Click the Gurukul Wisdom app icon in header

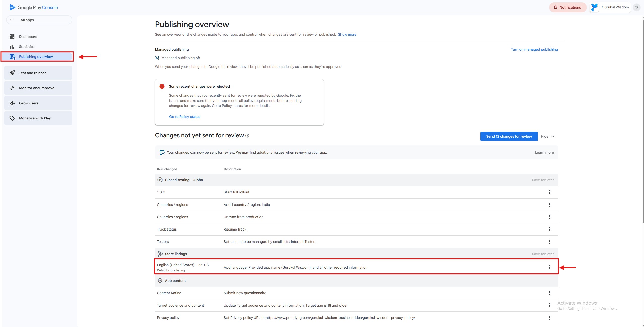pos(594,7)
